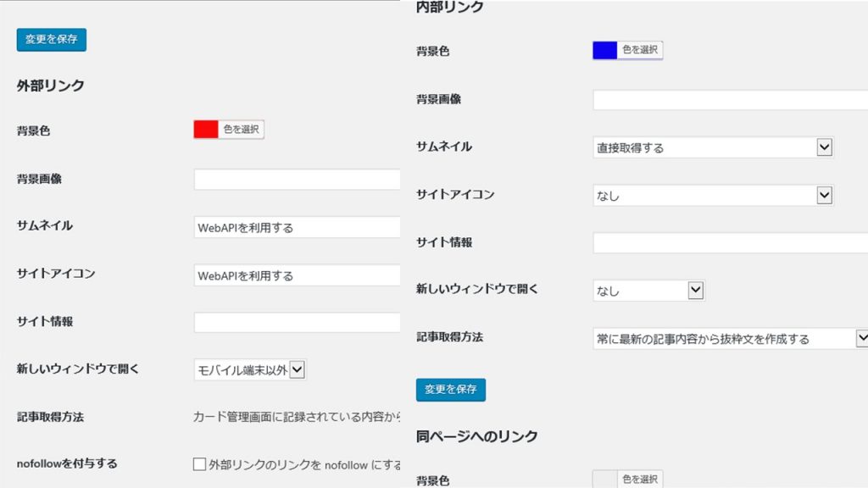The width and height of the screenshot is (868, 488).
Task: Click 色を選択 button under 同ページへのリンク
Action: [640, 480]
